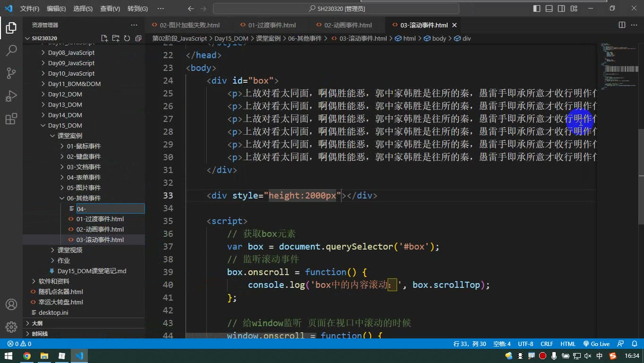Refresh the explorer file tree
Viewport: 644px width, 363px height.
pyautogui.click(x=127, y=38)
